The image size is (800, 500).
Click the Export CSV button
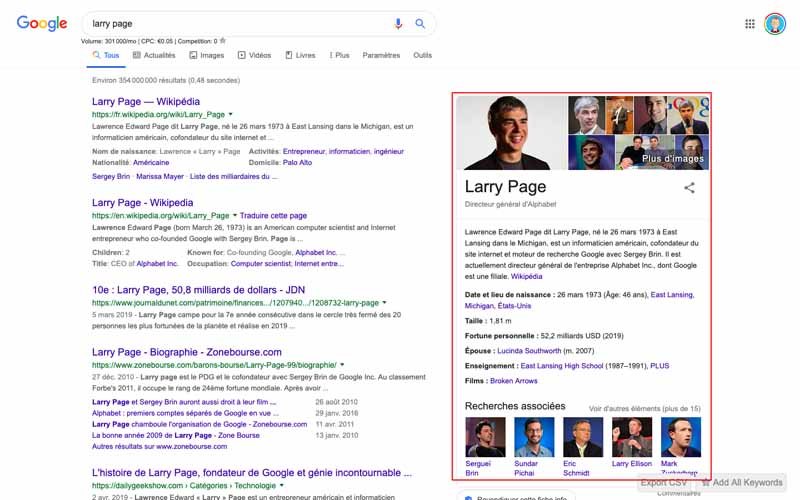point(663,483)
